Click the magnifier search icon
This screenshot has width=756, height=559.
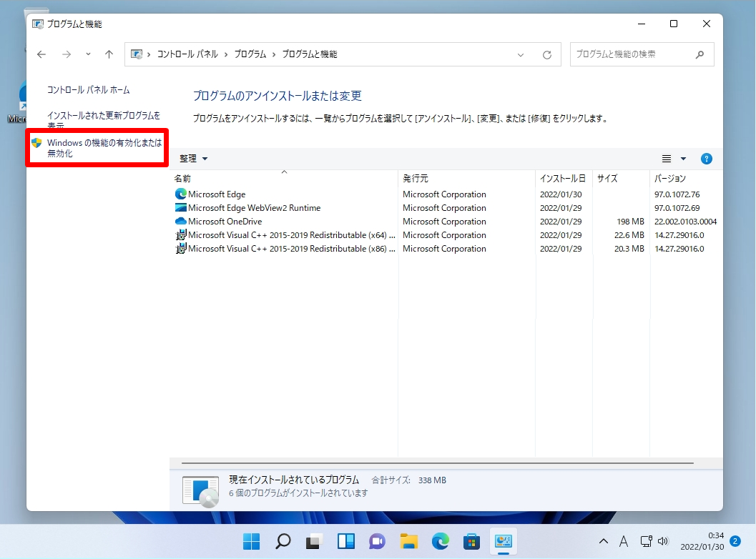point(699,54)
